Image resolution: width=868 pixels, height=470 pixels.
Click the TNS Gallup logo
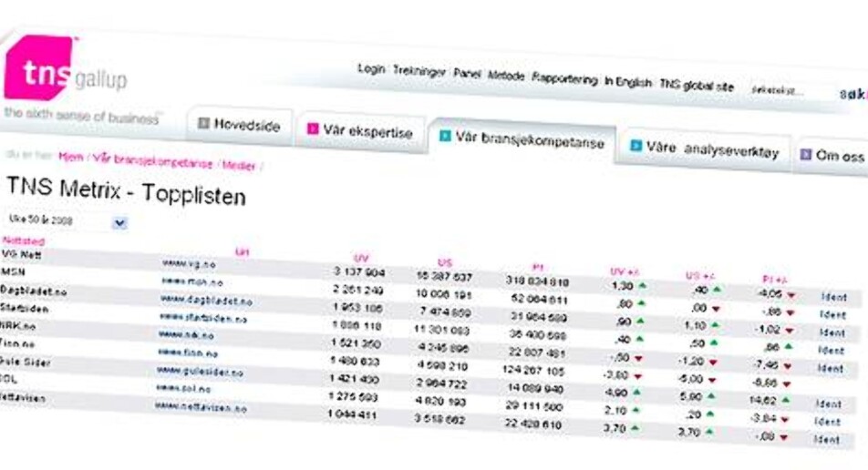click(64, 71)
